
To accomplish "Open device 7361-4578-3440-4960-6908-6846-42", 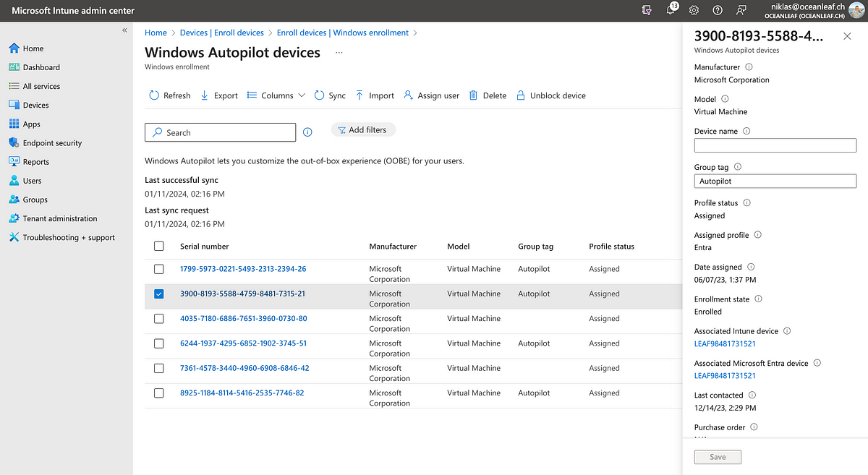I will point(244,369).
